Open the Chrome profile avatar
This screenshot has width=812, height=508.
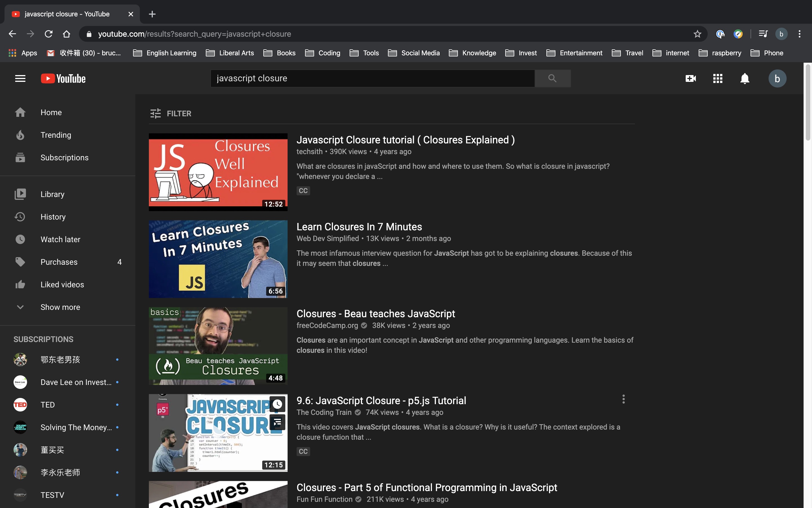pyautogui.click(x=781, y=34)
